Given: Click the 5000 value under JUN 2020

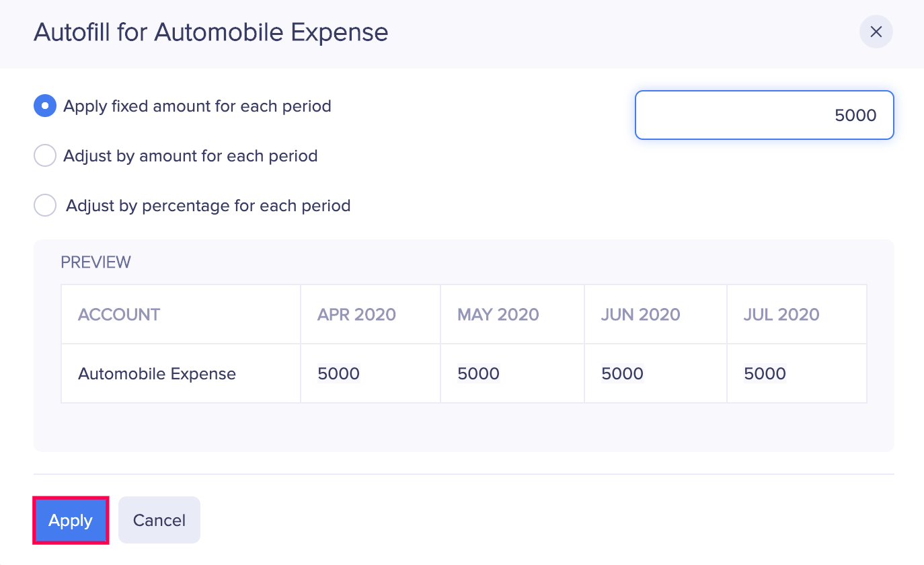Looking at the screenshot, I should click(622, 373).
